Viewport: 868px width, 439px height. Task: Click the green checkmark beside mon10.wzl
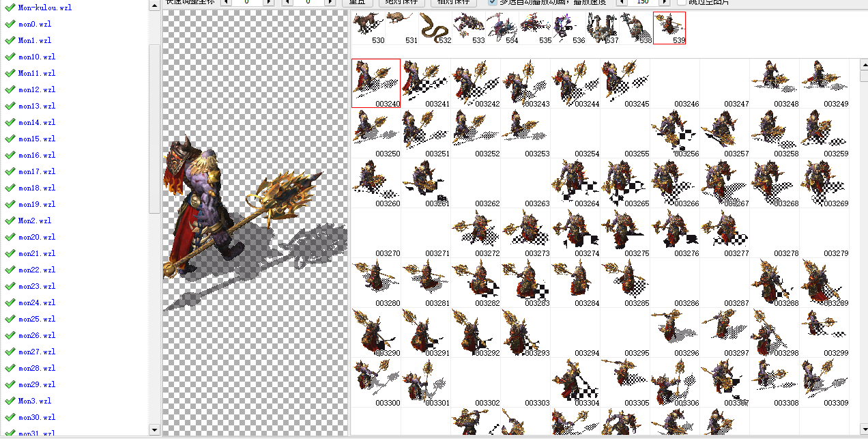10,57
